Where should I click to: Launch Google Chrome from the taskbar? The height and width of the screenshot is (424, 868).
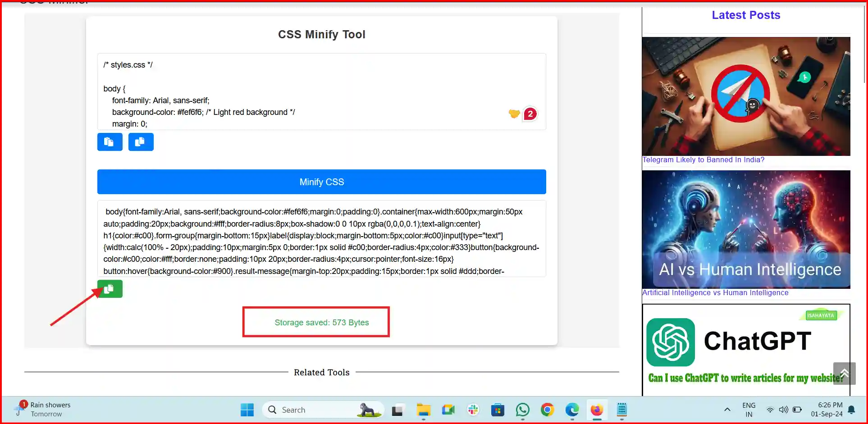pyautogui.click(x=547, y=410)
